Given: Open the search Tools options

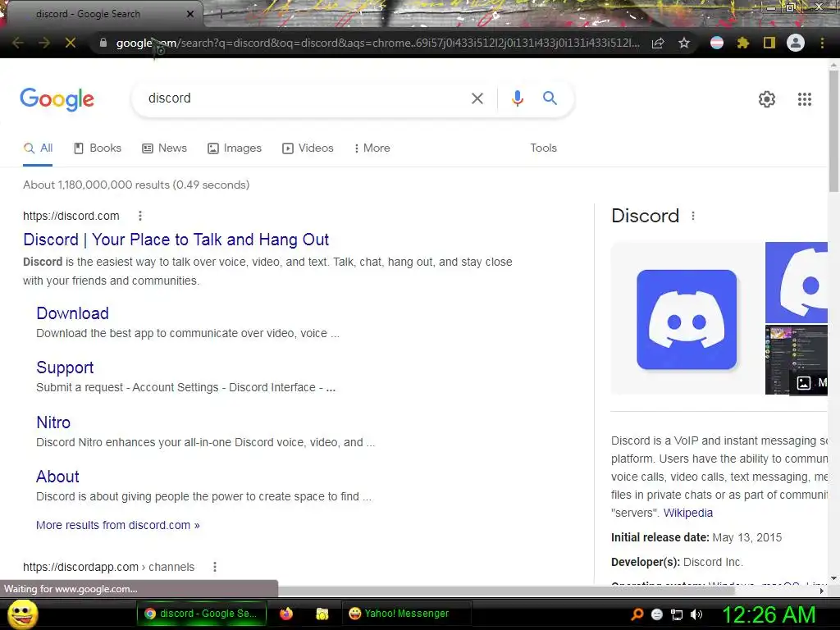Looking at the screenshot, I should tap(543, 148).
